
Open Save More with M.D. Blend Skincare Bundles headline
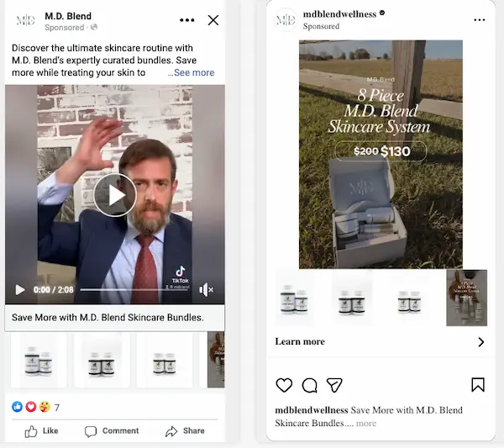pyautogui.click(x=108, y=318)
